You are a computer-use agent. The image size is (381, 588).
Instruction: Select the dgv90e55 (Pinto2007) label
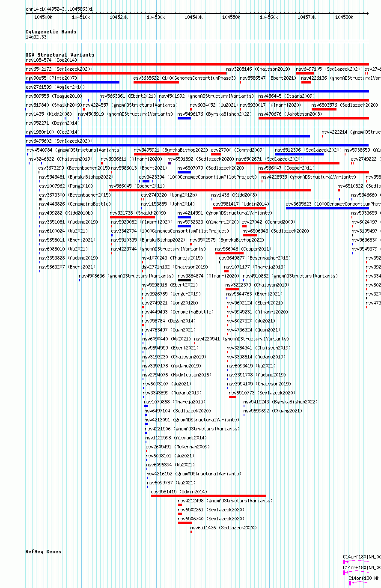(x=51, y=78)
